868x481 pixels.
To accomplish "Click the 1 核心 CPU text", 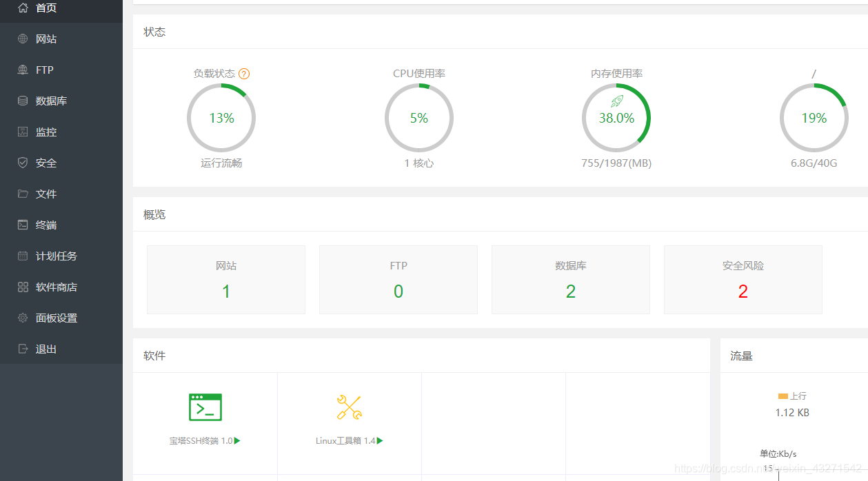I will tap(419, 163).
